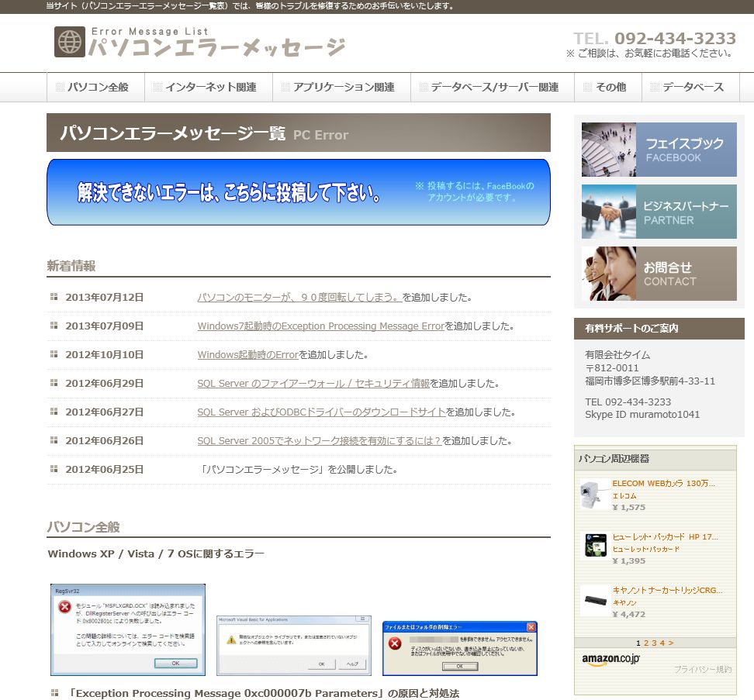
Task: Open the データベース/サーバー関連 menu item
Action: [x=493, y=88]
